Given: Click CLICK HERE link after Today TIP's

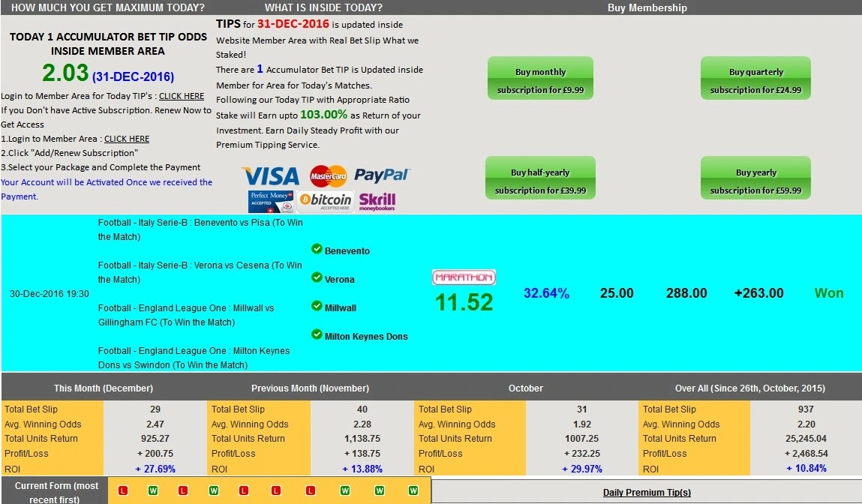Looking at the screenshot, I should [x=182, y=96].
